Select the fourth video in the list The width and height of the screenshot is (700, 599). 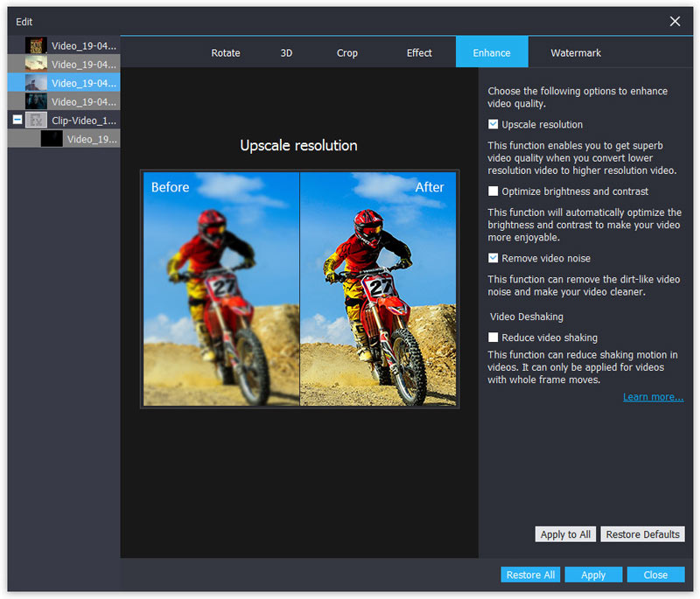[36, 101]
